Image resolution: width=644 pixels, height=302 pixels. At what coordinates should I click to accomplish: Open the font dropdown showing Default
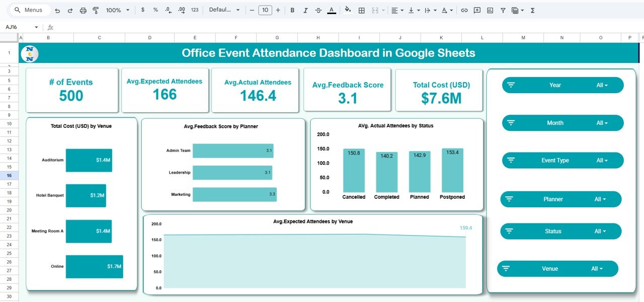(223, 10)
